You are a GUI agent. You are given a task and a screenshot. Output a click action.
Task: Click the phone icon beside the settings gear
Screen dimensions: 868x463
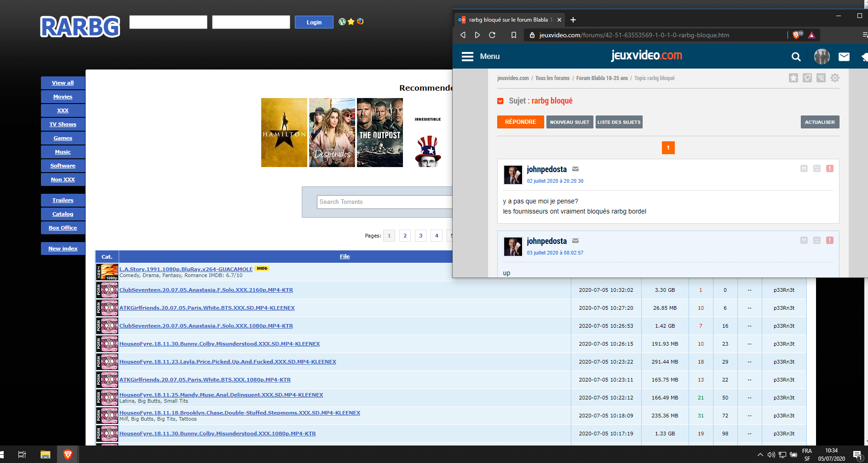[821, 78]
